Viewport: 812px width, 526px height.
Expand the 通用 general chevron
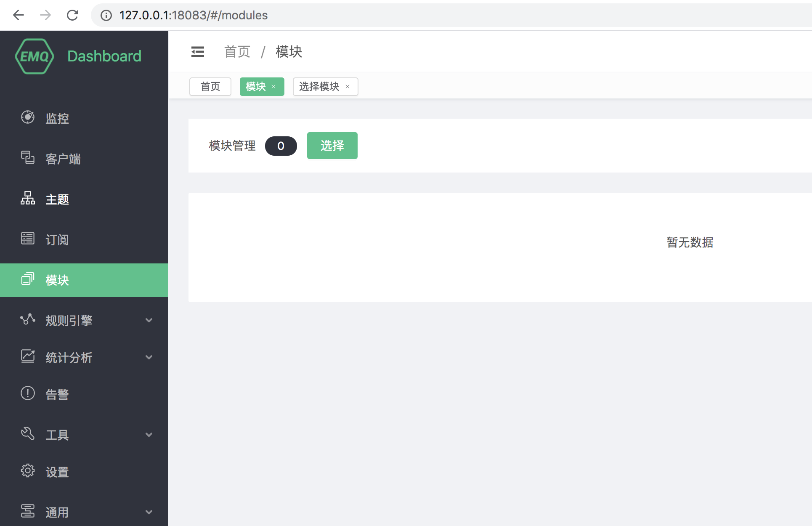149,512
